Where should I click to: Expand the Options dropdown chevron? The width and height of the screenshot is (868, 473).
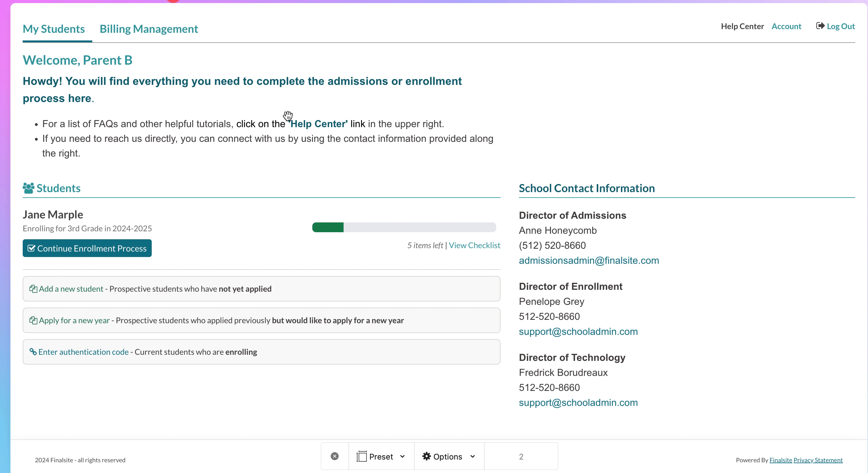(x=472, y=456)
